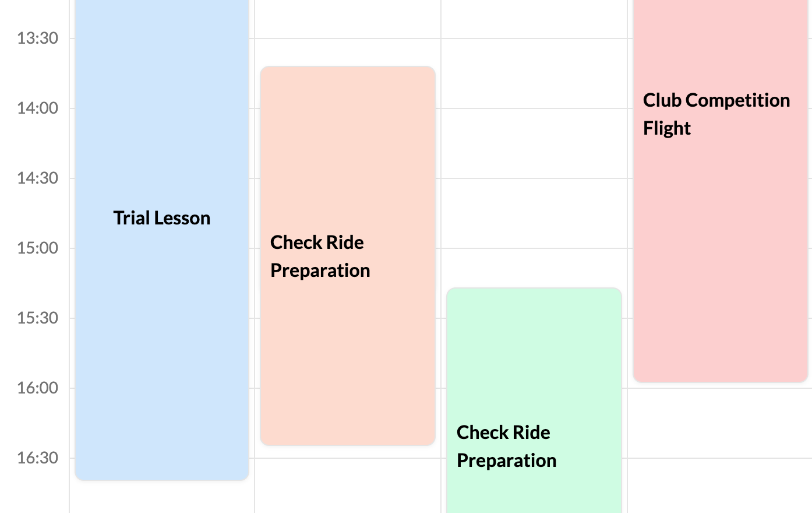Select the 14:30 time label
812x513 pixels.
pyautogui.click(x=37, y=178)
